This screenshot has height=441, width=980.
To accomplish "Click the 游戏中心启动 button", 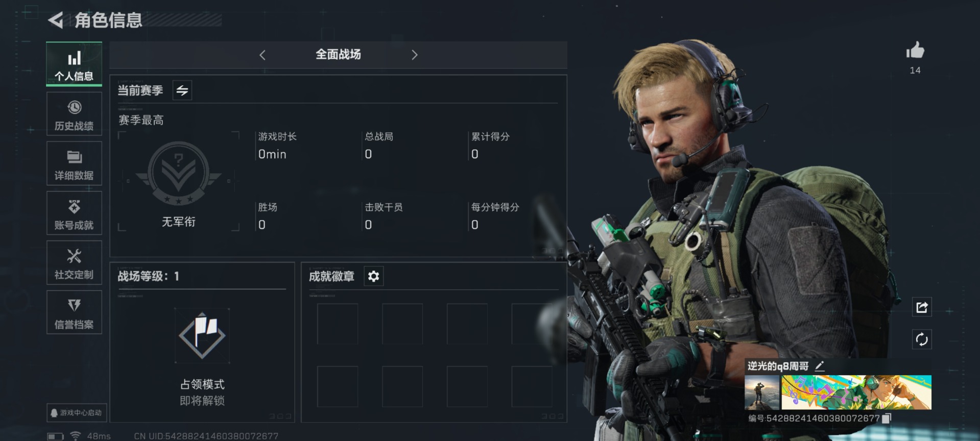I will point(77,412).
